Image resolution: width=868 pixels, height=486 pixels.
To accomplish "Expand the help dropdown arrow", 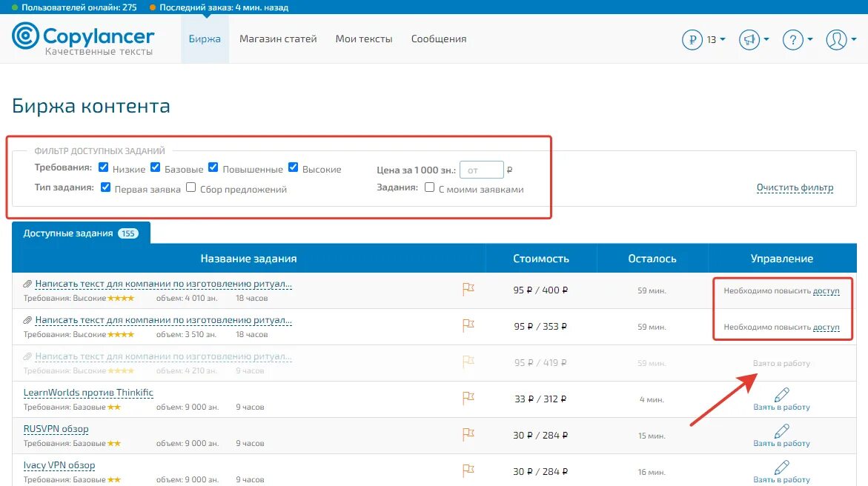I will [810, 39].
